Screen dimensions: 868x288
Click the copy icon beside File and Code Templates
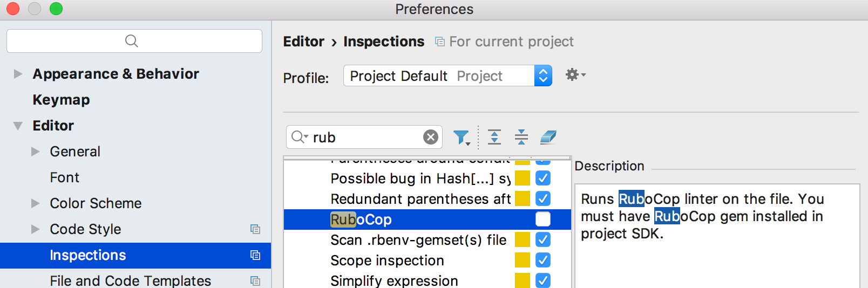click(x=255, y=281)
